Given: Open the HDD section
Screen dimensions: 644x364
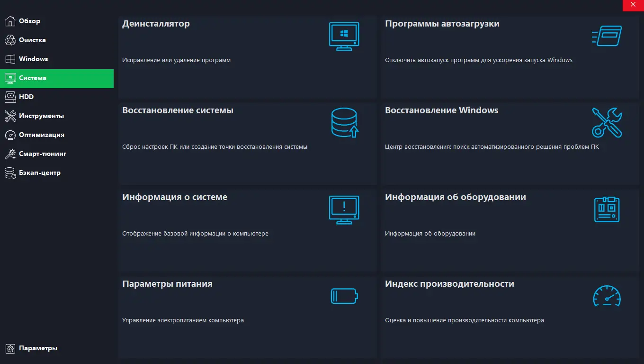Looking at the screenshot, I should (x=57, y=97).
